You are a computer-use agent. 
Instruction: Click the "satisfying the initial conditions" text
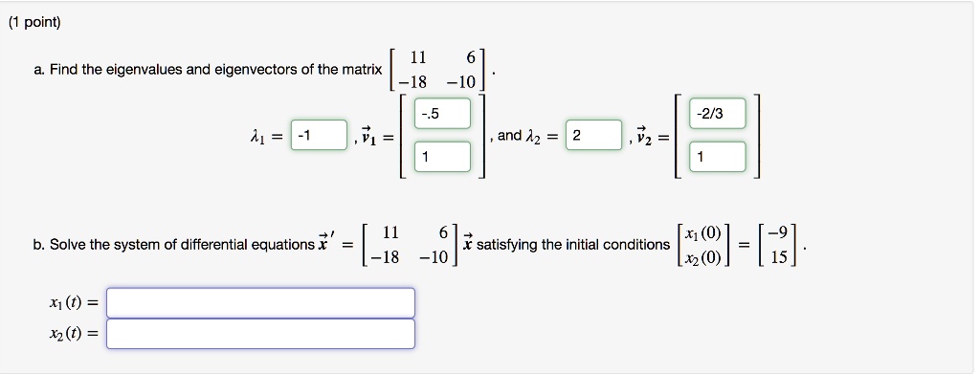click(573, 245)
